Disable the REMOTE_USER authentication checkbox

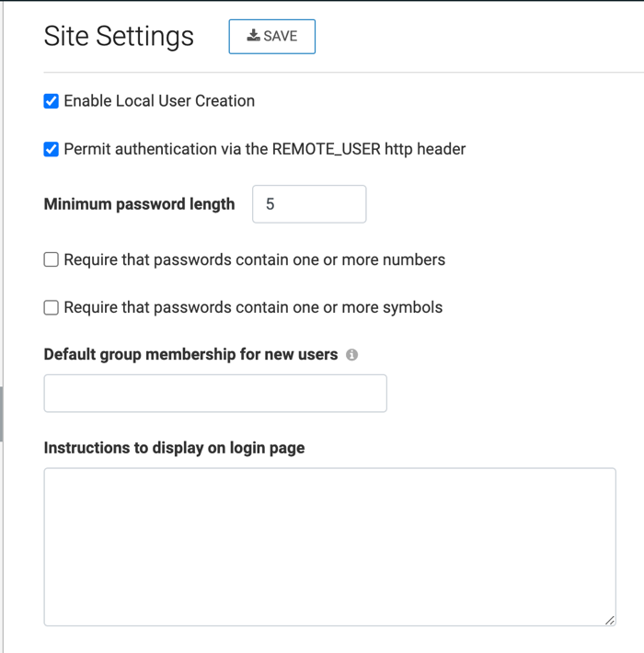[52, 149]
